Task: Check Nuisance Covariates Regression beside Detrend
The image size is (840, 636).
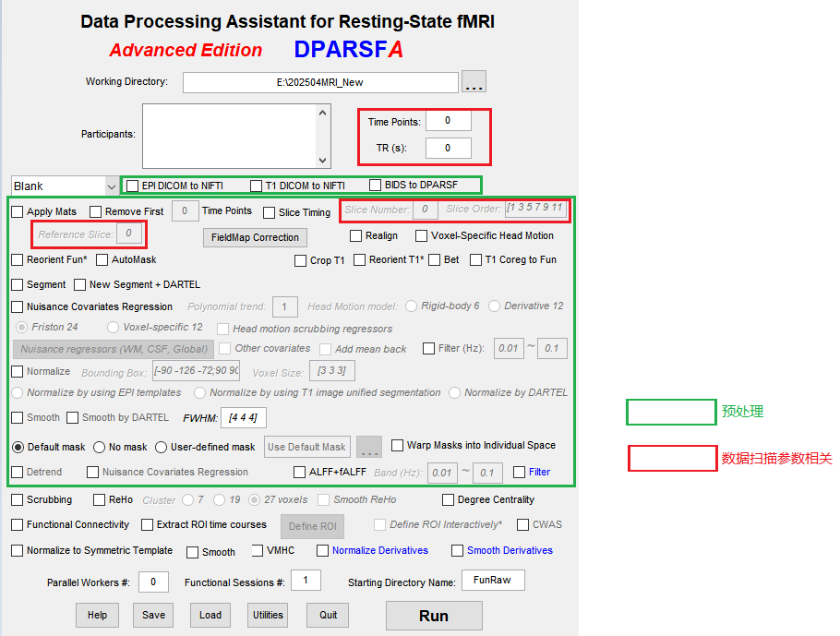Action: 92,472
